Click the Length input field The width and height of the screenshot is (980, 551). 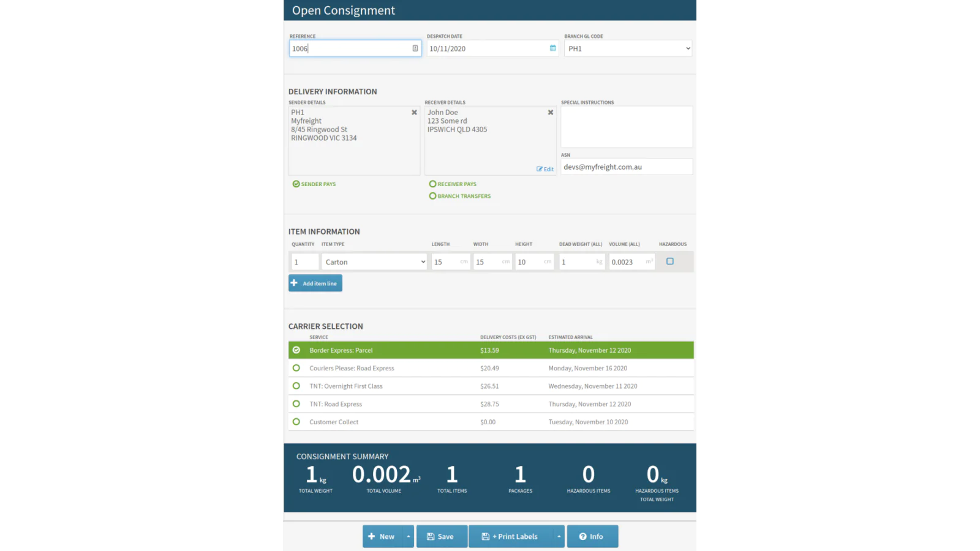pyautogui.click(x=451, y=262)
